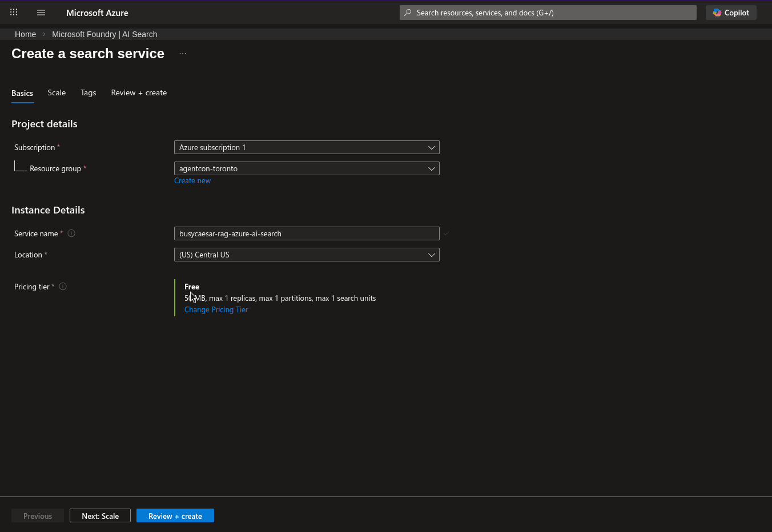Click inside the Service name field

tap(307, 233)
